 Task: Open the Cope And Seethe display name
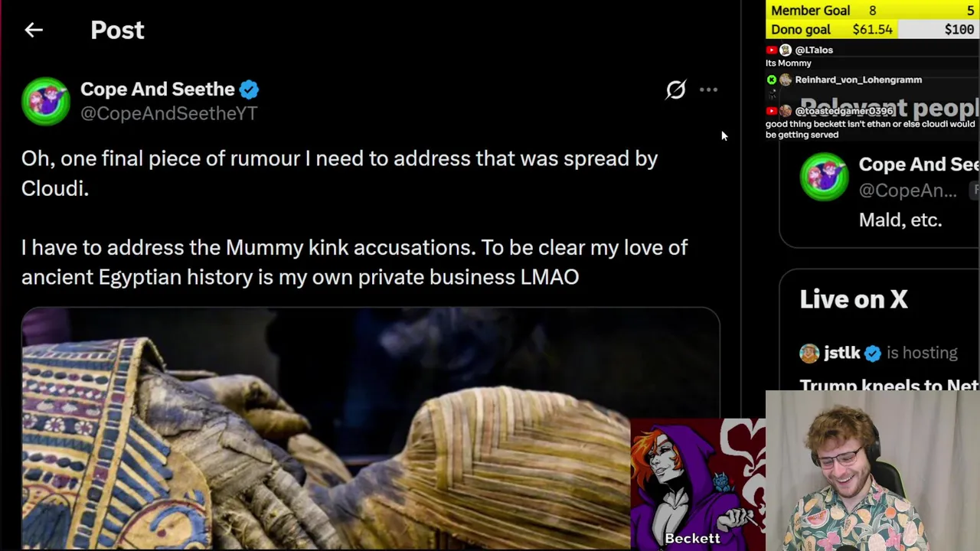click(158, 89)
